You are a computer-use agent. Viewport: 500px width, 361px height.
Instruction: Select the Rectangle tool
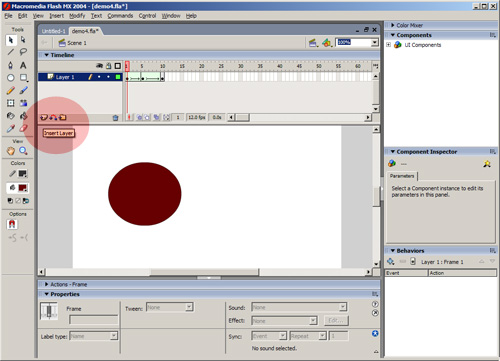click(23, 78)
